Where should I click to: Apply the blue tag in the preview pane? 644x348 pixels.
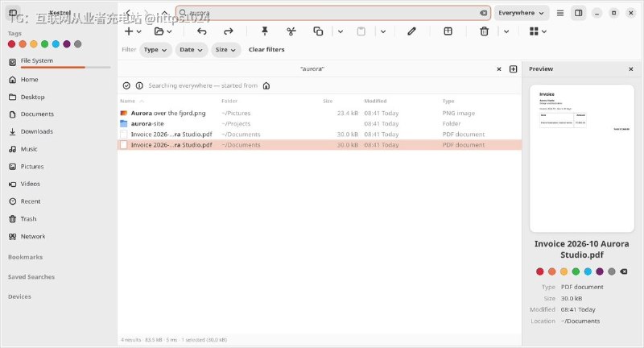pos(588,271)
